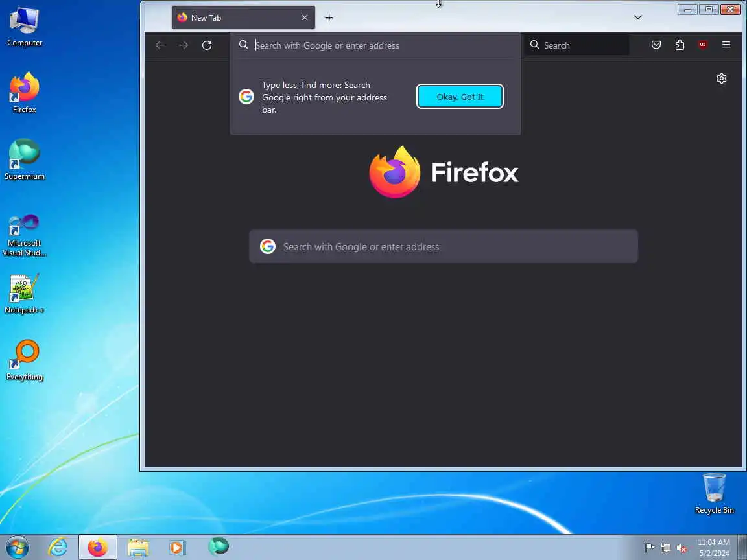The width and height of the screenshot is (747, 560).
Task: Select the Computer desktop icon
Action: (24, 27)
